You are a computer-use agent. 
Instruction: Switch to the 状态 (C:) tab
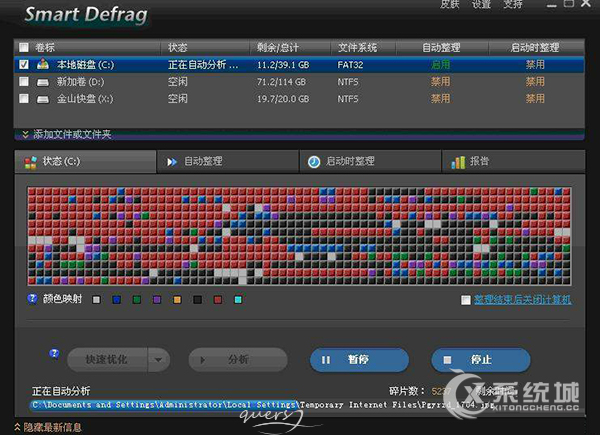click(85, 161)
